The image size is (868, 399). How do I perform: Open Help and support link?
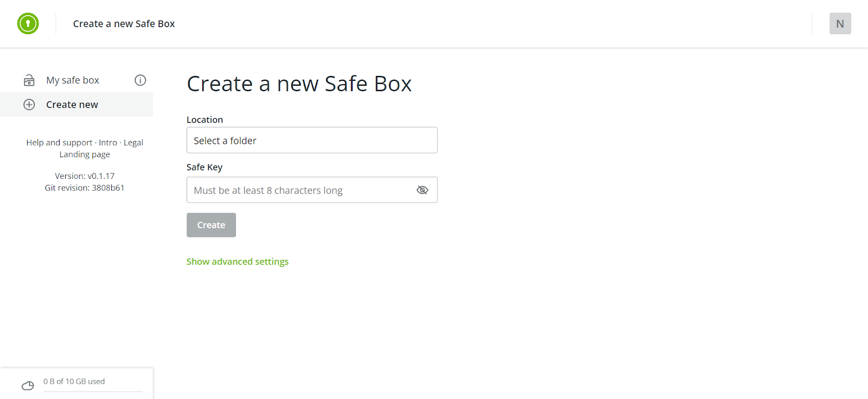tap(59, 143)
